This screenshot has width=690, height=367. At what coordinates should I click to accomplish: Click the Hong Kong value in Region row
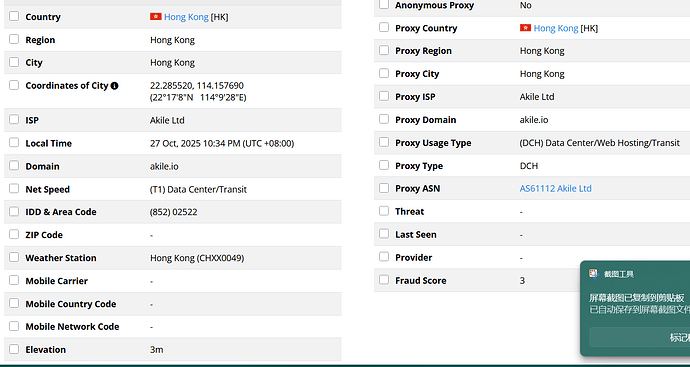tap(172, 40)
